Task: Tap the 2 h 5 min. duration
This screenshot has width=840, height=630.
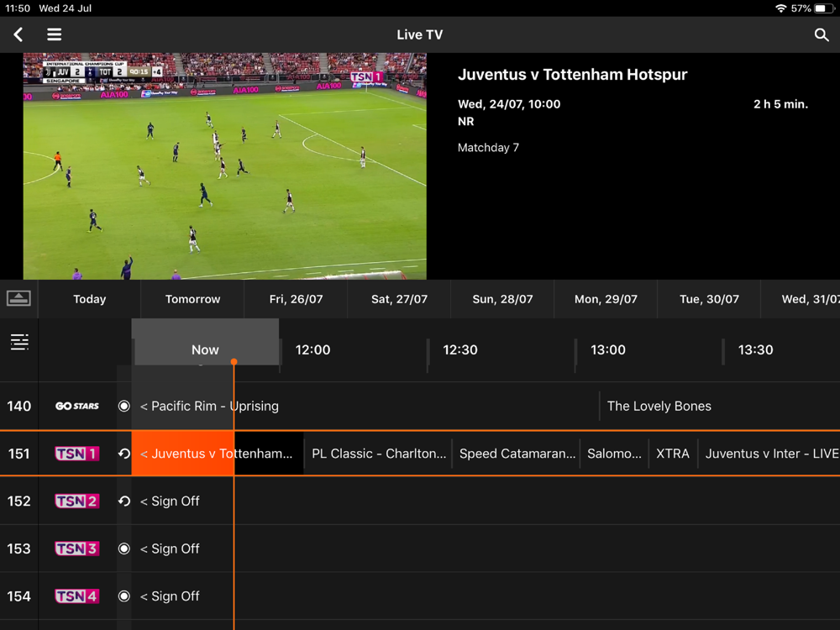Action: pos(780,104)
